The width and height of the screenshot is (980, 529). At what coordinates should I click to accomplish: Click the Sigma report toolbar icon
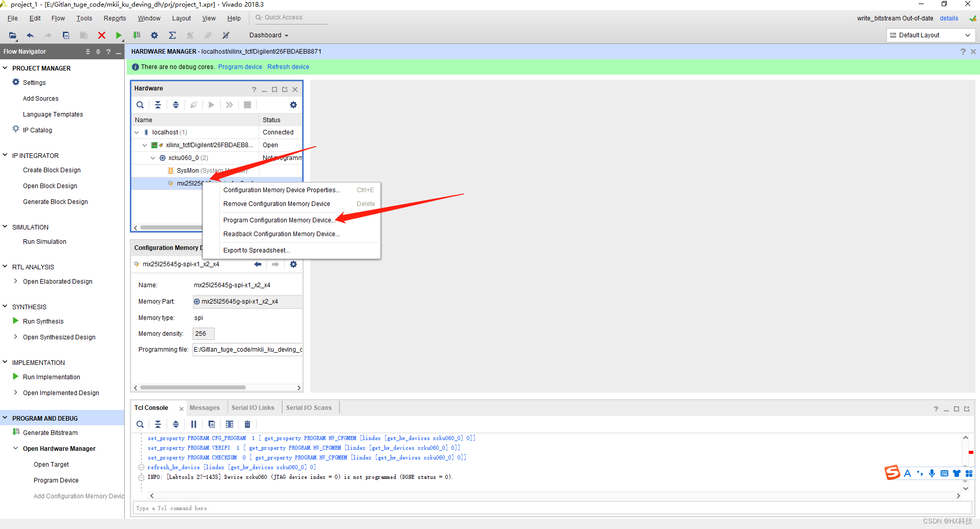coord(172,35)
